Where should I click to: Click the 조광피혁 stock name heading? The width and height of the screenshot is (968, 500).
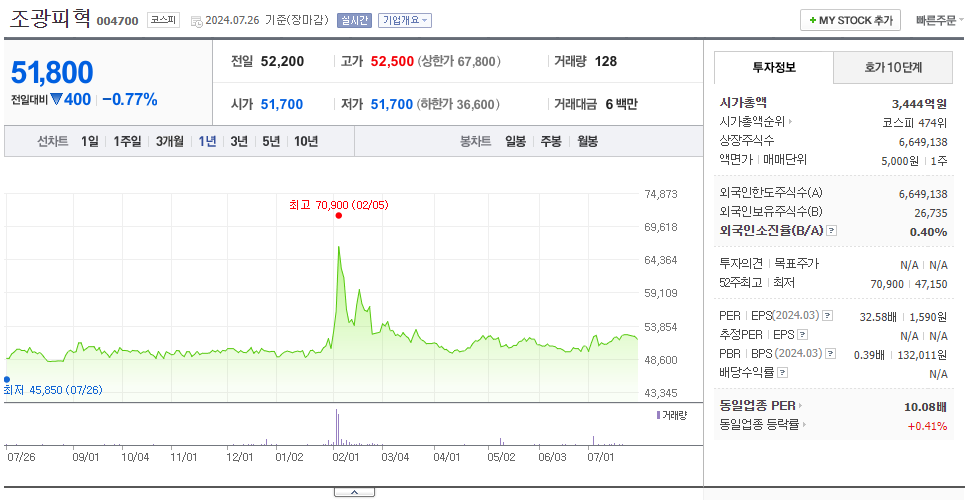click(x=50, y=19)
